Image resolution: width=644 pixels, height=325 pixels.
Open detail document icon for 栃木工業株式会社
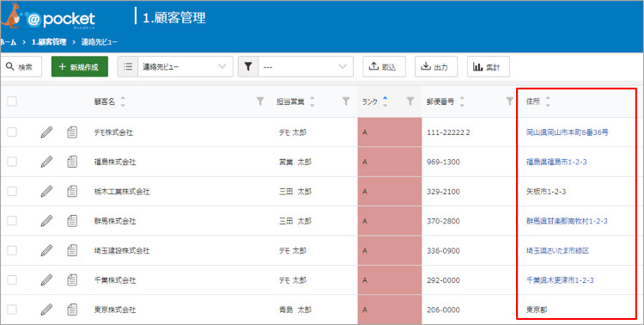click(72, 191)
